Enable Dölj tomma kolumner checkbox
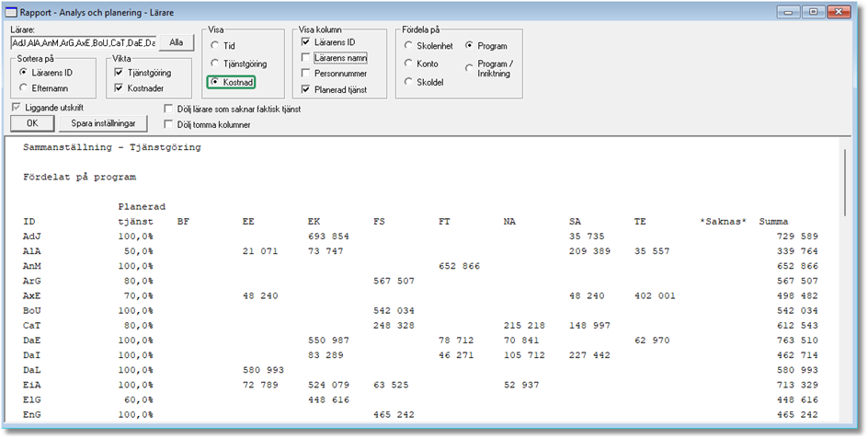Image resolution: width=868 pixels, height=439 pixels. [169, 124]
